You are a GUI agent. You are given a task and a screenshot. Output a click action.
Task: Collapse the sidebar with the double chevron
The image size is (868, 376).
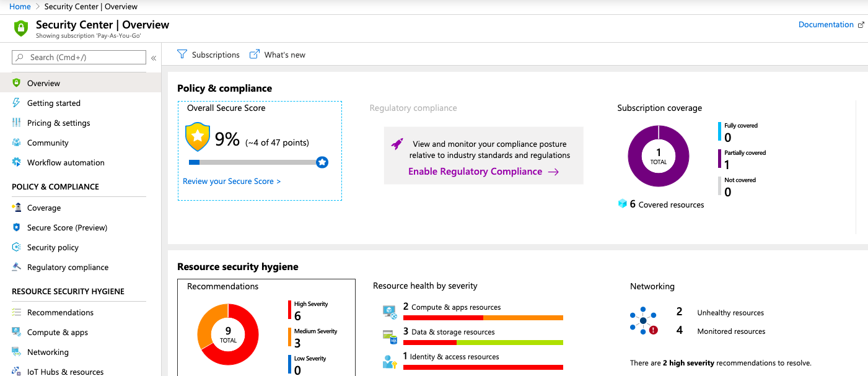(154, 58)
